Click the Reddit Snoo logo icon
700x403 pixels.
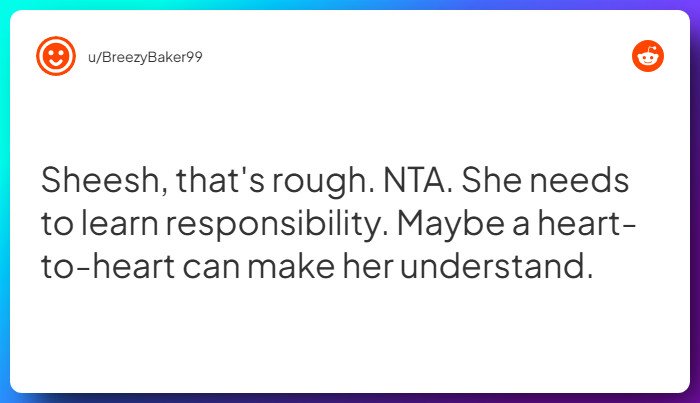coord(648,56)
